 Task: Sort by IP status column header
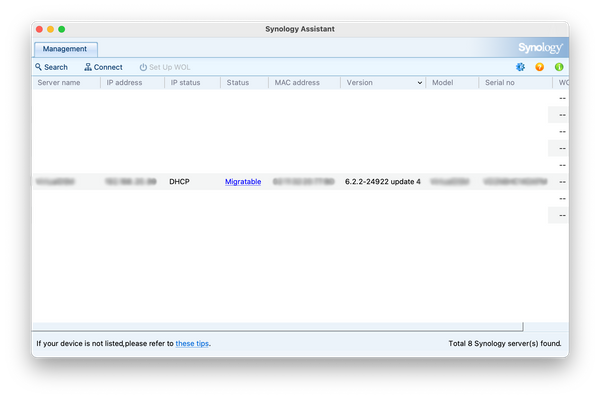(192, 83)
